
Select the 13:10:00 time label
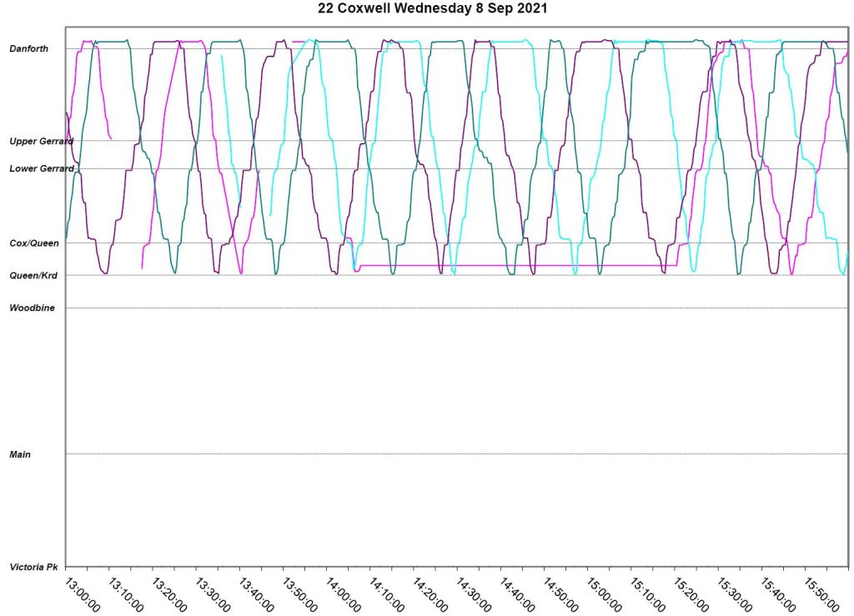(x=125, y=593)
